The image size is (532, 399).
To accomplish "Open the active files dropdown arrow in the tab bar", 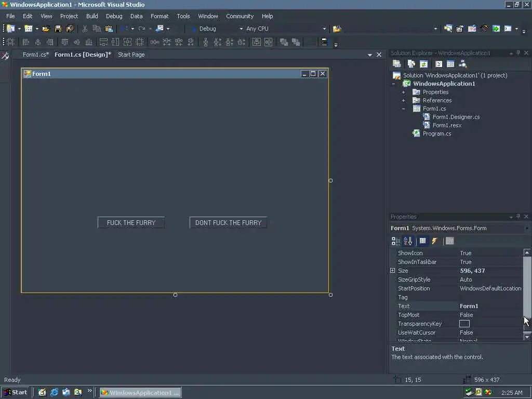I will click(x=370, y=55).
